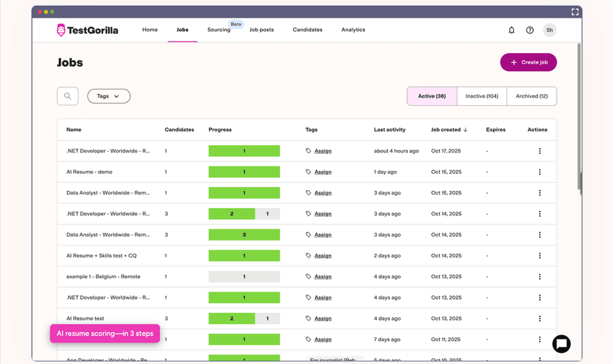The height and width of the screenshot is (364, 613).
Task: Click the notifications bell icon
Action: (511, 30)
